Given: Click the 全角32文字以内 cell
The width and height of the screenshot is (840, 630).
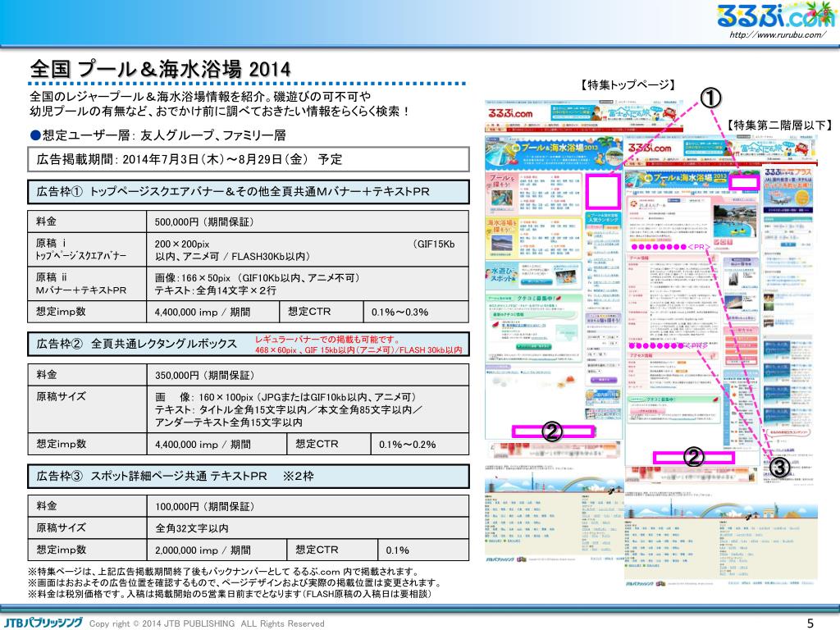Looking at the screenshot, I should pos(308,528).
